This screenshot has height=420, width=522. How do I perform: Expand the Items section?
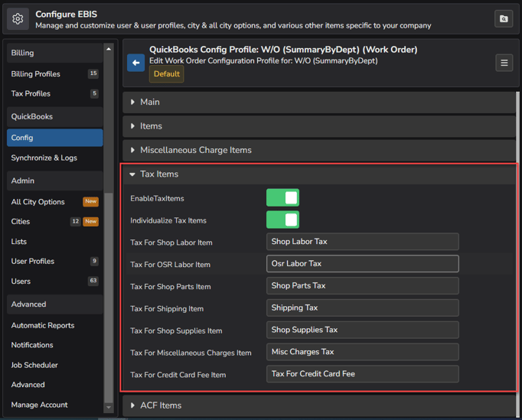tap(151, 126)
